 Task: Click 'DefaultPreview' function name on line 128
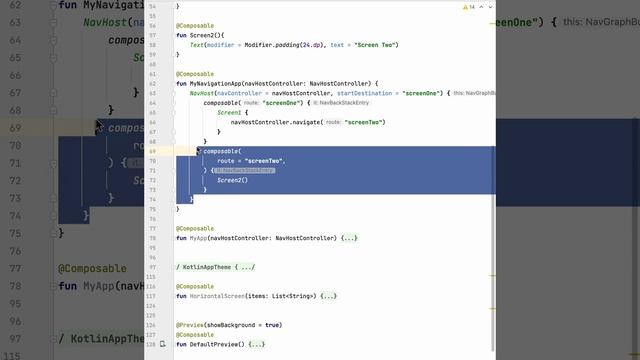214,344
